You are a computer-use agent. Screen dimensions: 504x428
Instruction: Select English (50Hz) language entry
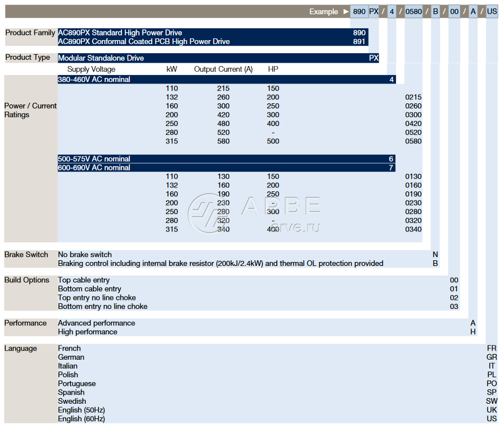point(81,410)
